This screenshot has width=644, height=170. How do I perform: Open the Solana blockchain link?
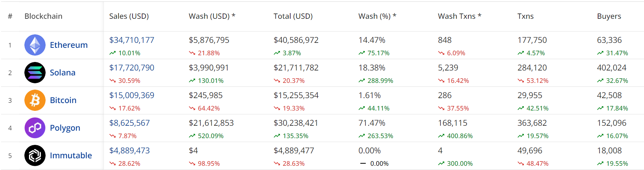click(63, 73)
